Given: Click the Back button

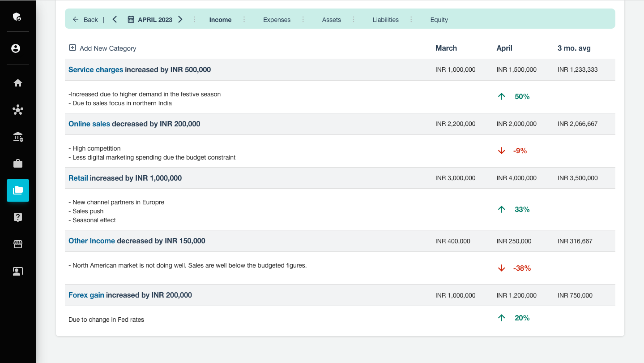Looking at the screenshot, I should (85, 20).
